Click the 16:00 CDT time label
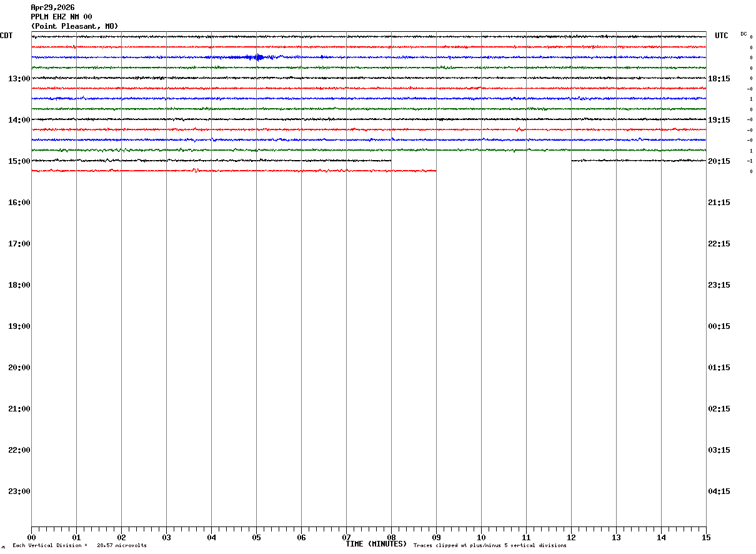 tap(19, 202)
